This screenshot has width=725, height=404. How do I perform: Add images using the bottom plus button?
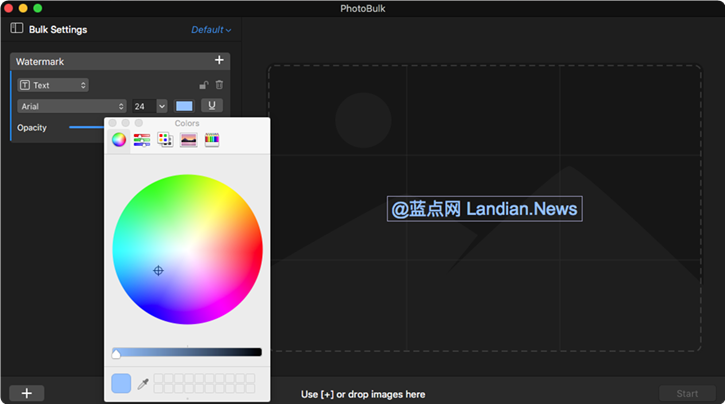click(27, 393)
